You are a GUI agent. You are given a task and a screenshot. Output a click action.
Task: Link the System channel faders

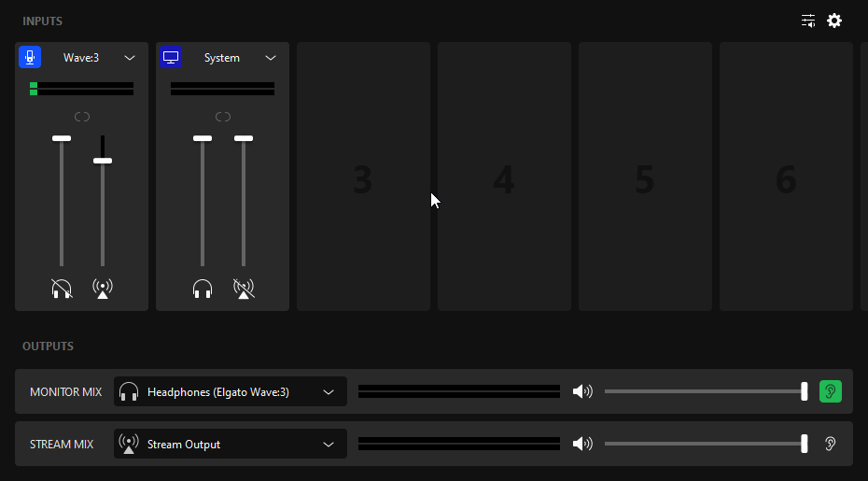pyautogui.click(x=223, y=117)
